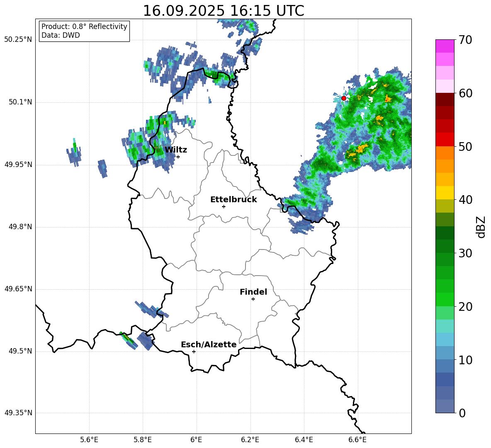The height and width of the screenshot is (448, 491).
Task: Click the 50.25°N latitude label
Action: (18, 40)
